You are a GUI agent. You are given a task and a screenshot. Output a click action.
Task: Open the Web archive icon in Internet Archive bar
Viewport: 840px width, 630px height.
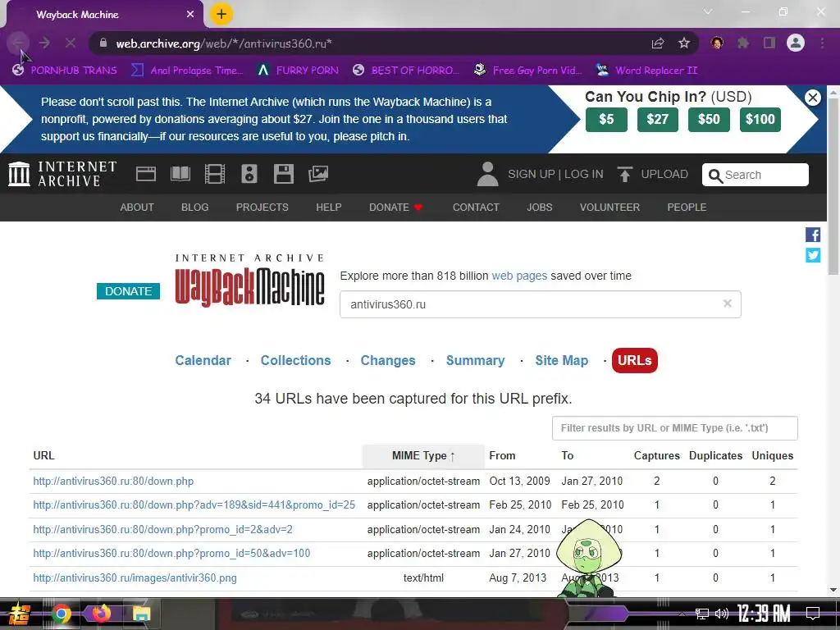pyautogui.click(x=146, y=174)
